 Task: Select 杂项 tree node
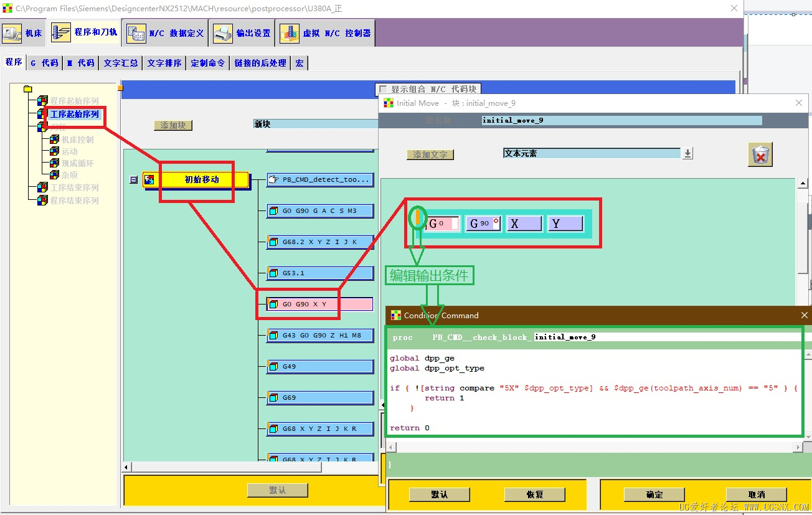(x=70, y=175)
